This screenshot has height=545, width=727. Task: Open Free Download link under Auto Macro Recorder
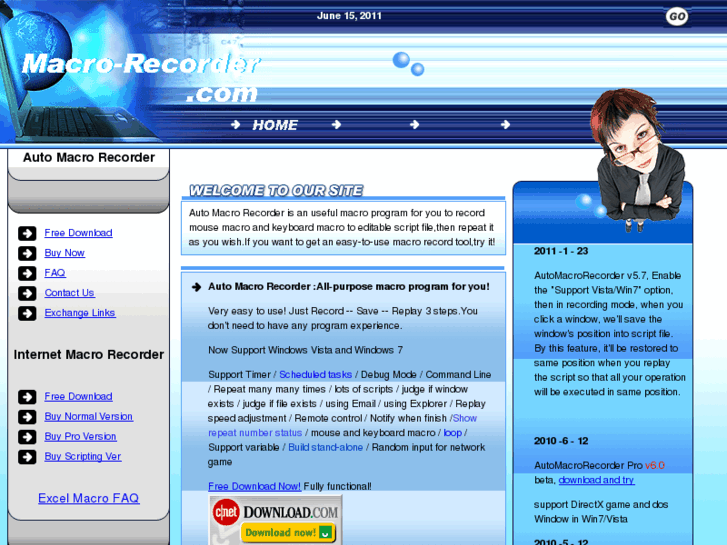(78, 233)
